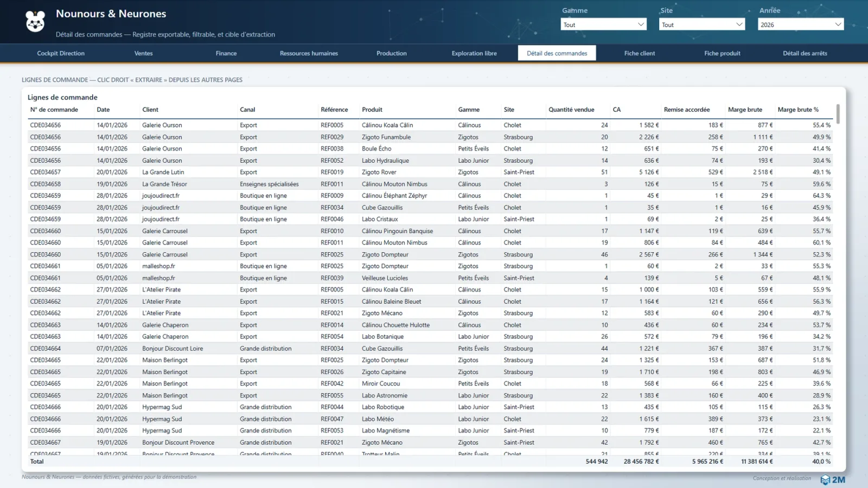Select the cell Enseignes spécialisées
The height and width of the screenshot is (488, 868).
269,184
